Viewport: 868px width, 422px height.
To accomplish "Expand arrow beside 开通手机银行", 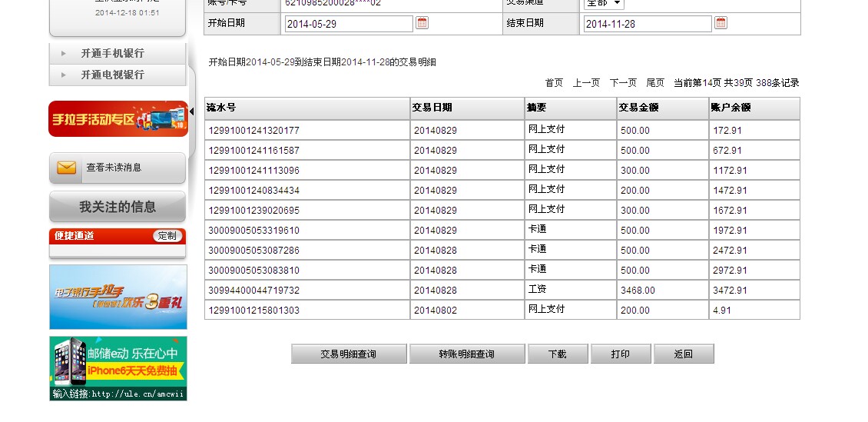I will 64,54.
